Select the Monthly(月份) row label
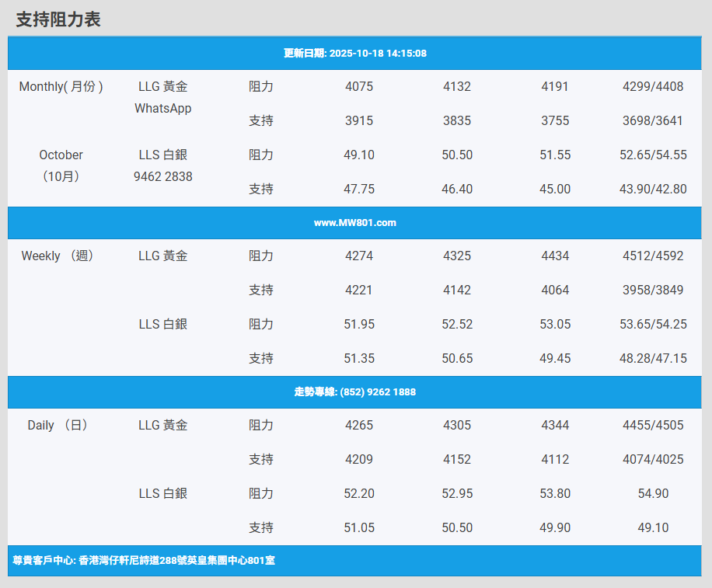712x588 pixels. (61, 87)
